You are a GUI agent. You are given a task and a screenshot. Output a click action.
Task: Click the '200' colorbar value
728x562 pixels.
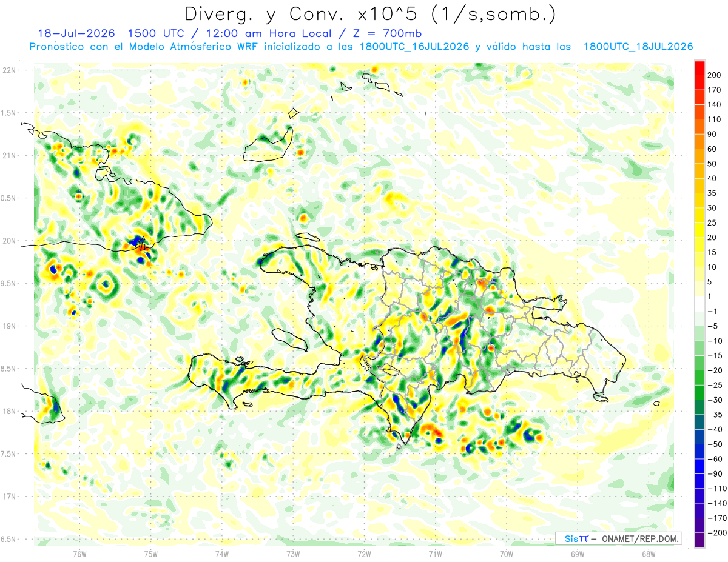[x=714, y=75]
